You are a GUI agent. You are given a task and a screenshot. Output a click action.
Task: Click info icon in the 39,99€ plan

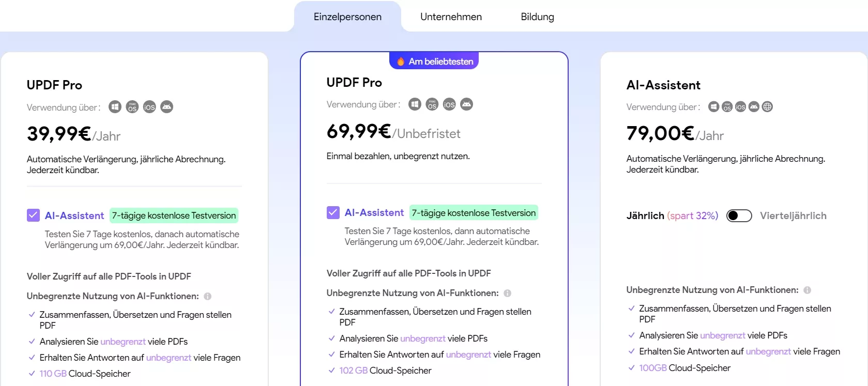tap(208, 297)
